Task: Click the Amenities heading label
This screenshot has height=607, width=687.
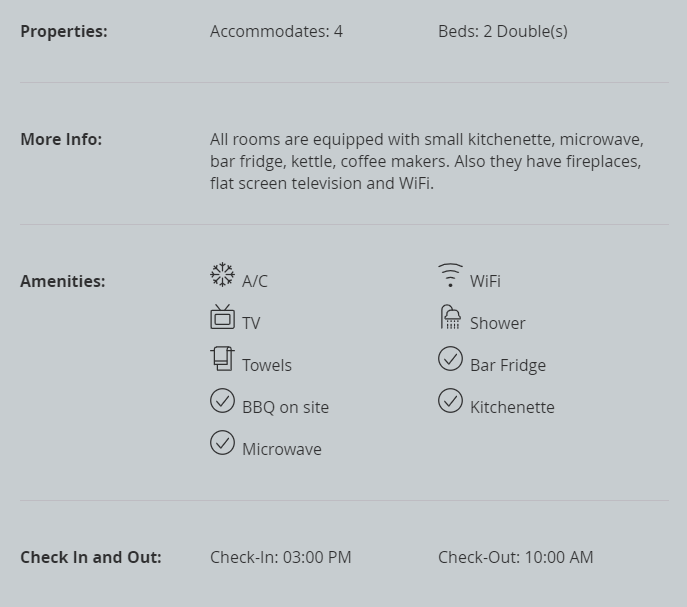Action: 63,281
